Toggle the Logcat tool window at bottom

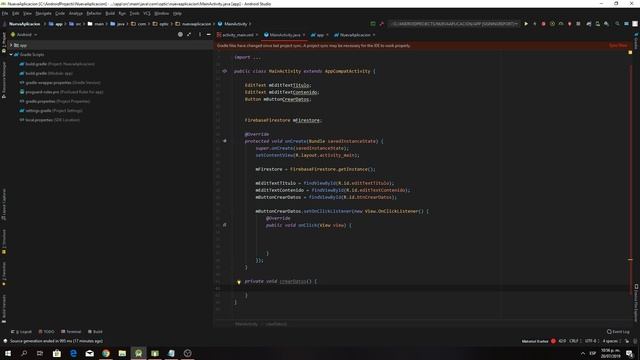point(22,331)
